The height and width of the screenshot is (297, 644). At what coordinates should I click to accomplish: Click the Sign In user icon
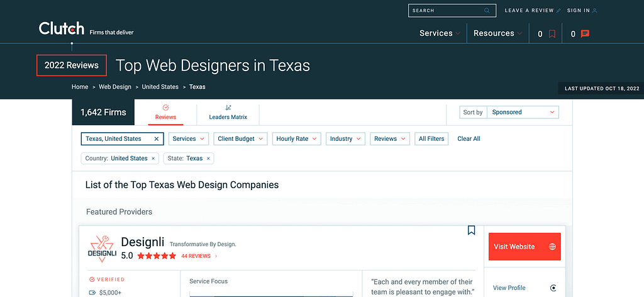(x=595, y=11)
